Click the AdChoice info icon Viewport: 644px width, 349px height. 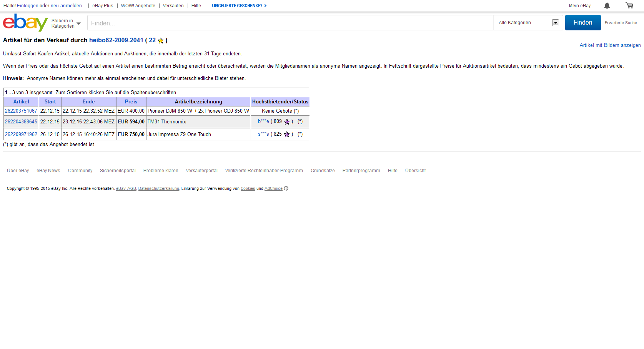[286, 188]
